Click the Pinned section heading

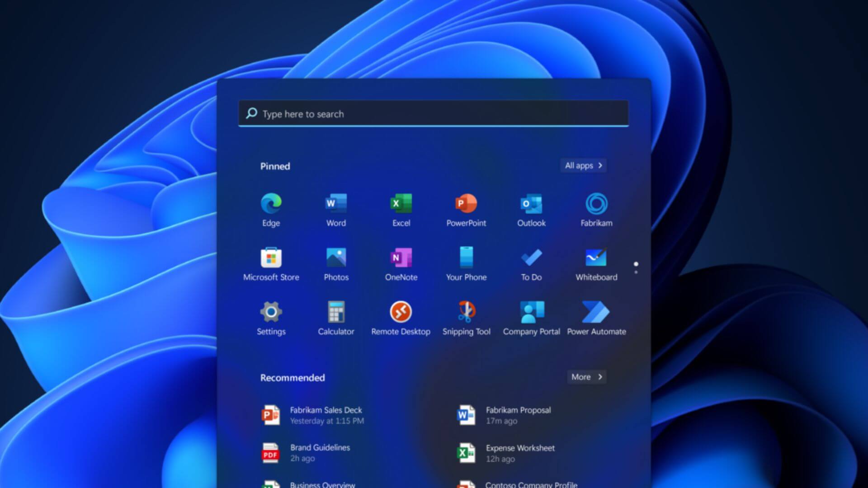point(275,166)
